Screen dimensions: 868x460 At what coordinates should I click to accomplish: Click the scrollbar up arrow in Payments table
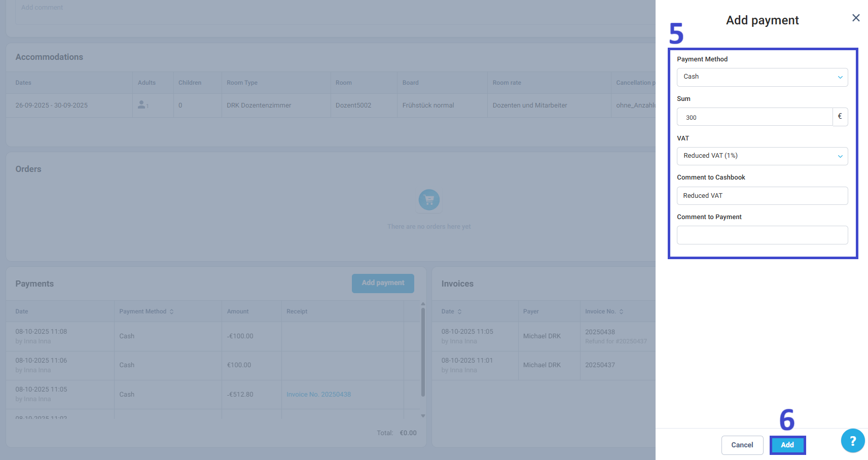coord(422,304)
